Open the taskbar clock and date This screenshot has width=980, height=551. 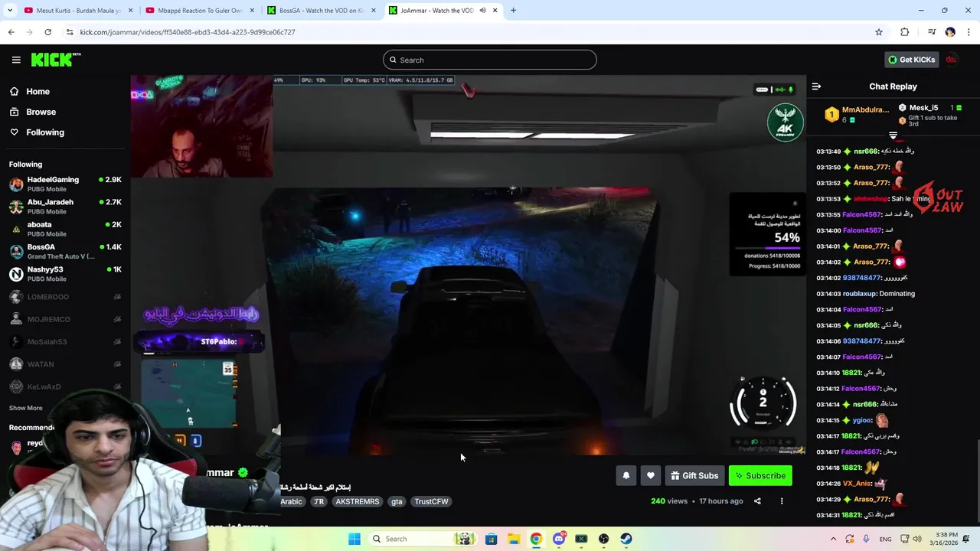click(x=946, y=539)
